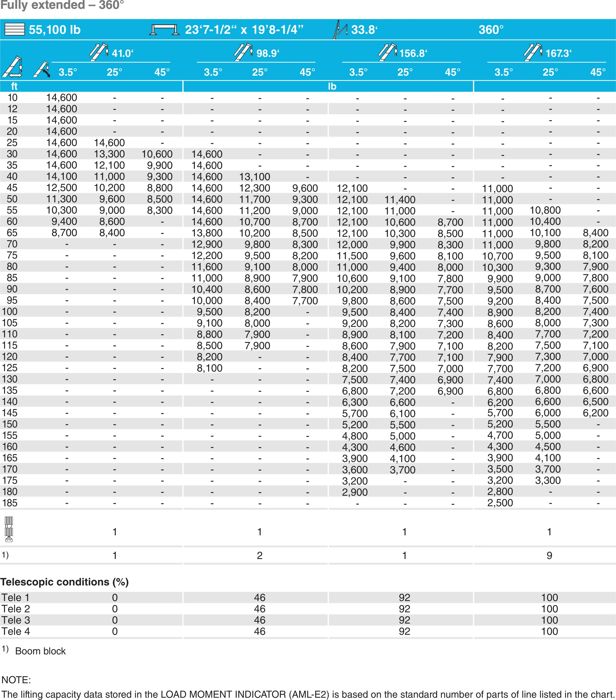Image resolution: width=616 pixels, height=700 pixels.
Task: Click the 2,800 capacity cell
Action: coord(500,491)
